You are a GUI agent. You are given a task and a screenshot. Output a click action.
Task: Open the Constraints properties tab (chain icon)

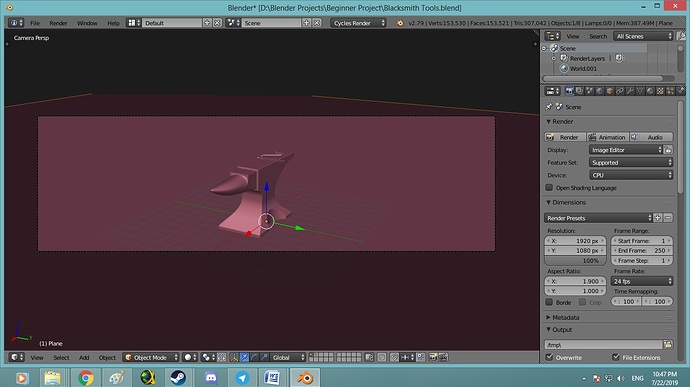pyautogui.click(x=620, y=91)
